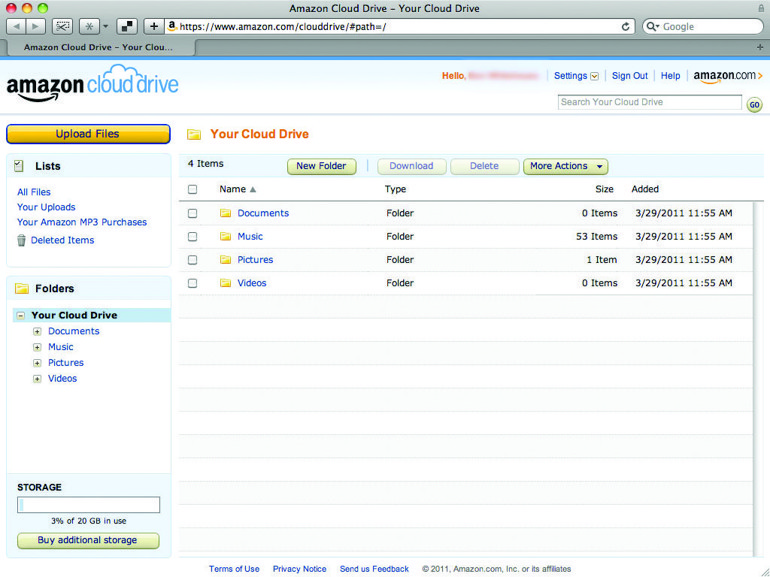Reload the page with the refresh icon
770x577 pixels.
pos(627,27)
